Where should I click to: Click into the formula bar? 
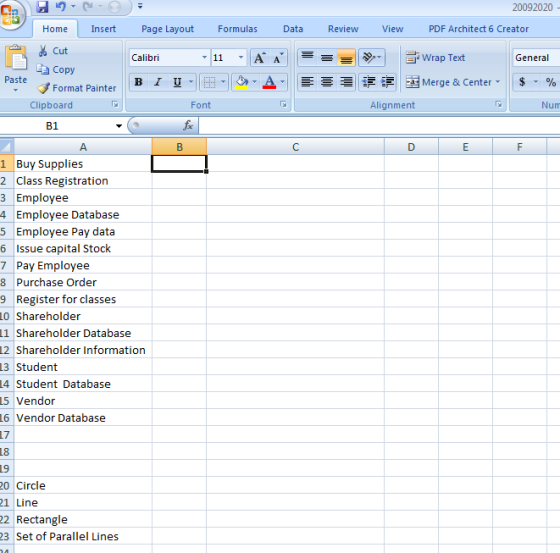(x=379, y=126)
